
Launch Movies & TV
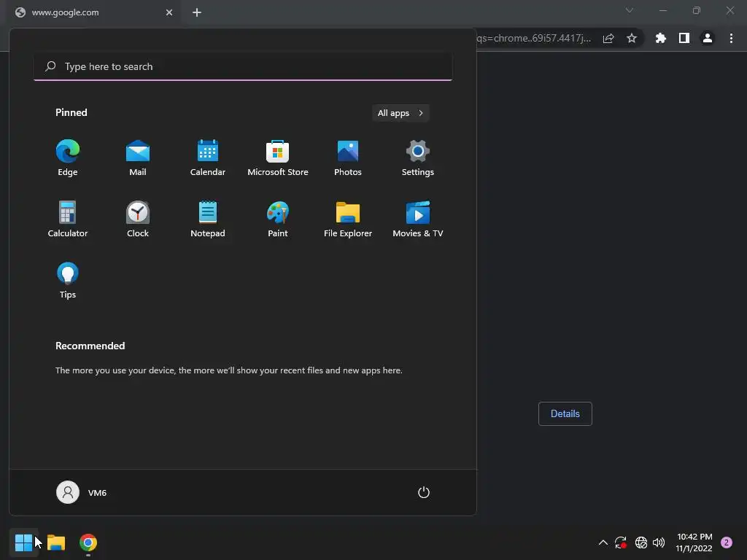418,219
